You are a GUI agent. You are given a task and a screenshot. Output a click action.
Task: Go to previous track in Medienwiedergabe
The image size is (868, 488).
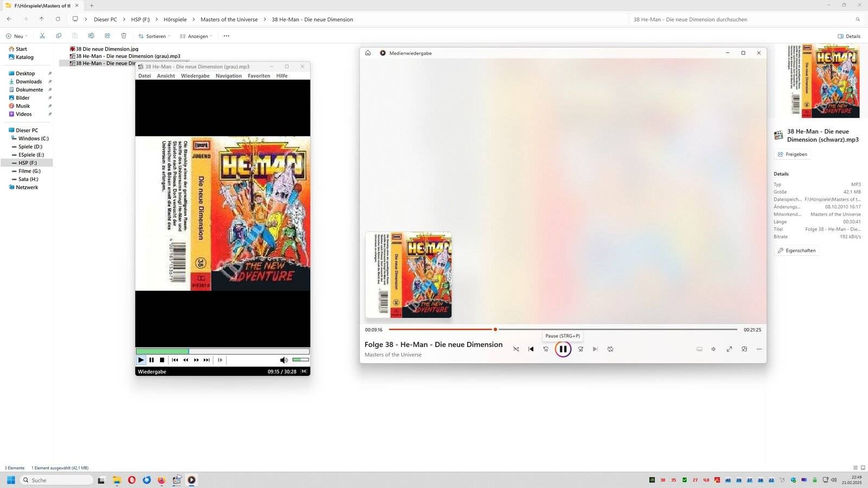pyautogui.click(x=531, y=349)
